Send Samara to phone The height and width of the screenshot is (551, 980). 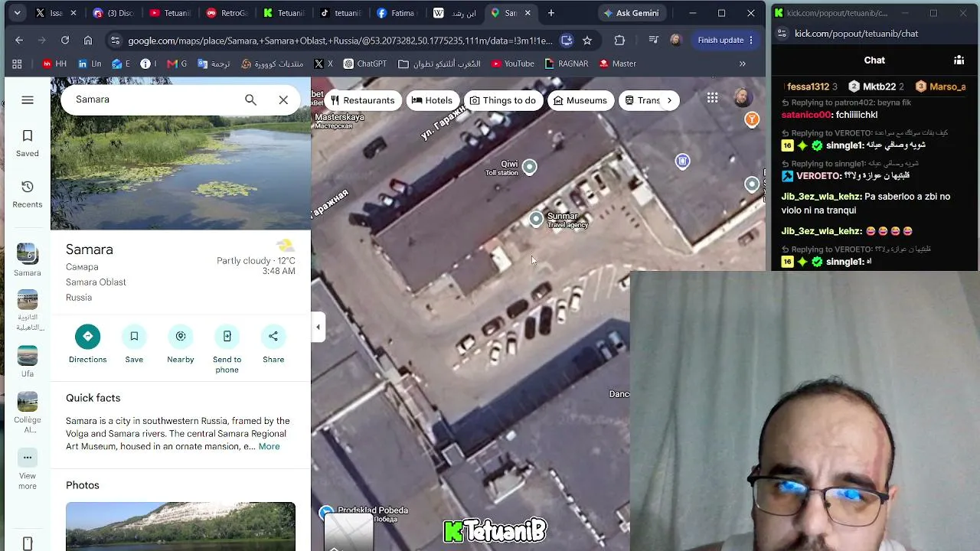click(227, 349)
